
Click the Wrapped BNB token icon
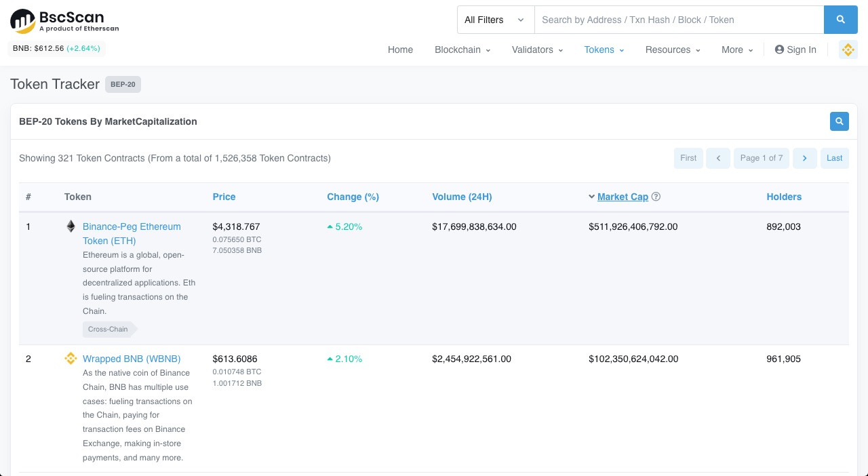coord(71,359)
